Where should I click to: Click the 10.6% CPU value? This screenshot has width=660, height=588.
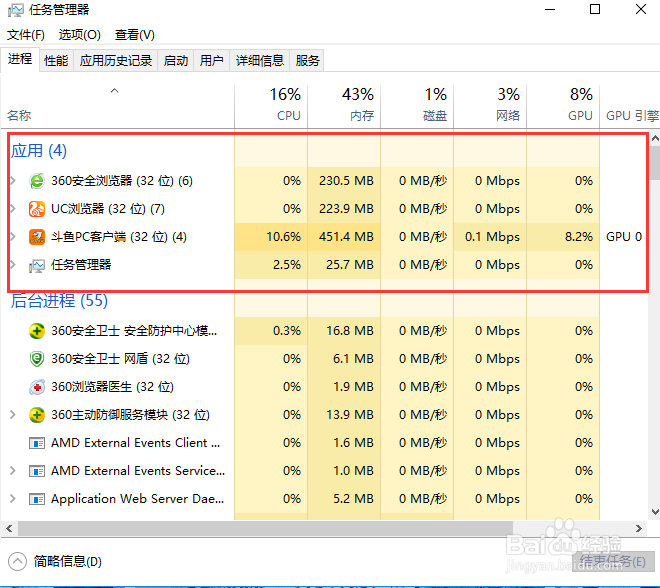point(284,237)
